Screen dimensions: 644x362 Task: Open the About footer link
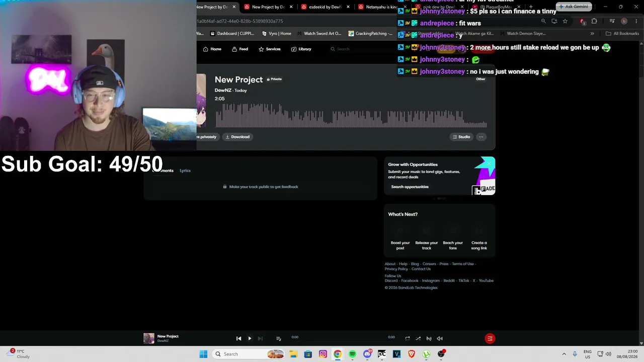(x=390, y=264)
